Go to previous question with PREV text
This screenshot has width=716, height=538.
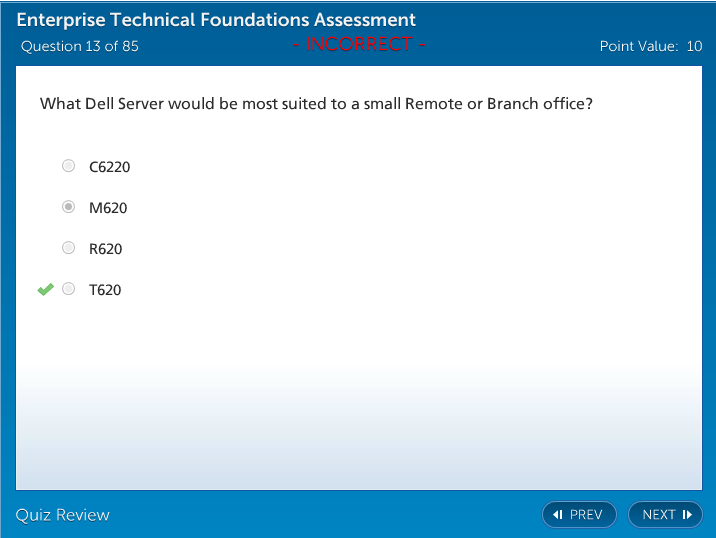[586, 515]
